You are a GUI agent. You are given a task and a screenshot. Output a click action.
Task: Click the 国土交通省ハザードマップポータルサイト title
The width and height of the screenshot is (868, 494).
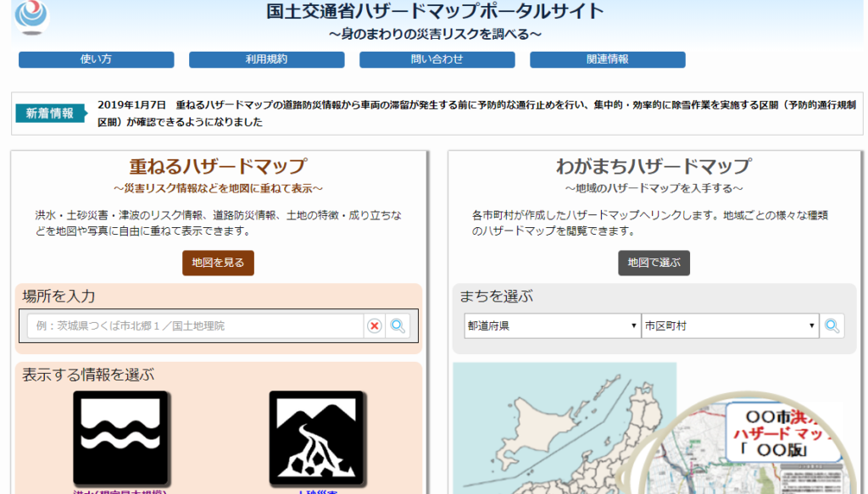[x=435, y=11]
